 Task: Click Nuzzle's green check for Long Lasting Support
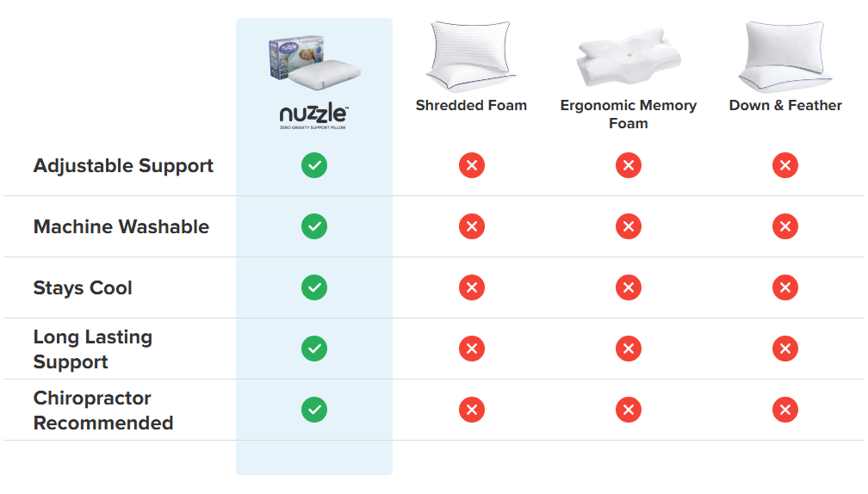point(314,349)
